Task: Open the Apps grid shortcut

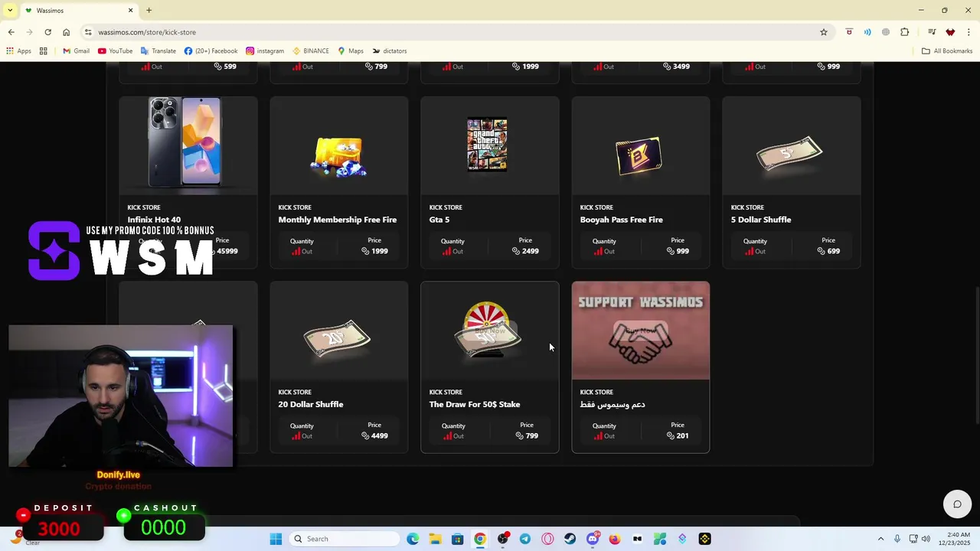Action: [x=19, y=51]
